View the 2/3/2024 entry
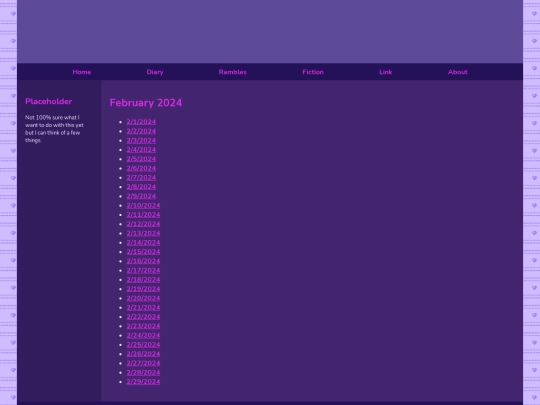The image size is (540, 405). click(141, 141)
